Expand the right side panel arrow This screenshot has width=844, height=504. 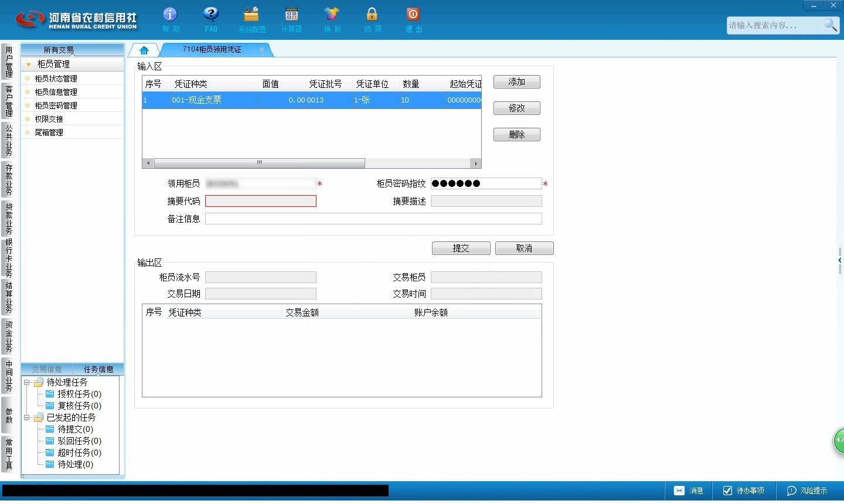839,260
